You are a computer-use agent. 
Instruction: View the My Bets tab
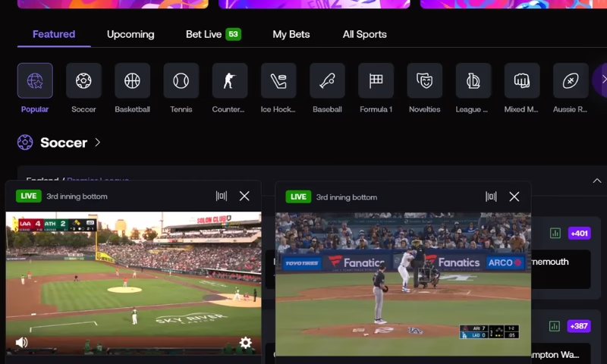[x=291, y=34]
